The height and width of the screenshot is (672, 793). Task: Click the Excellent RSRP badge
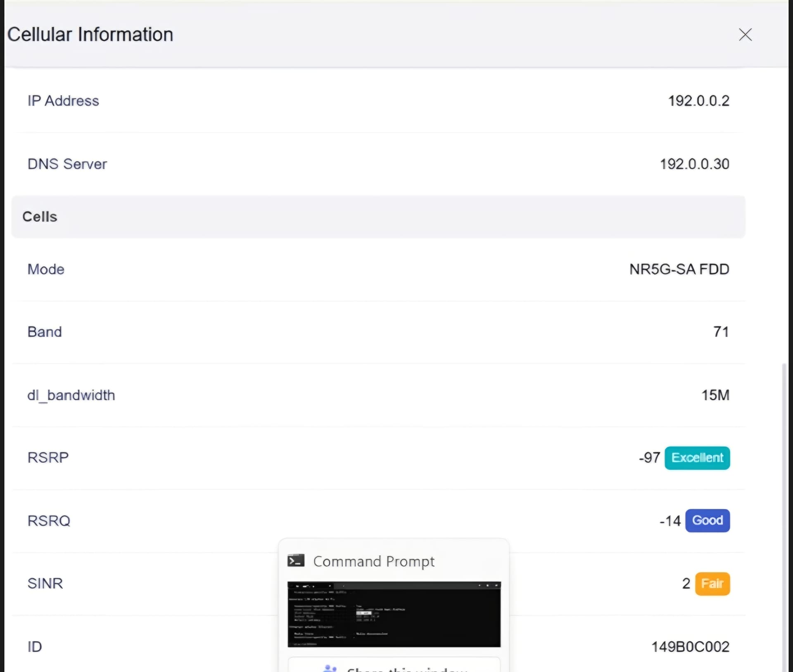tap(697, 458)
